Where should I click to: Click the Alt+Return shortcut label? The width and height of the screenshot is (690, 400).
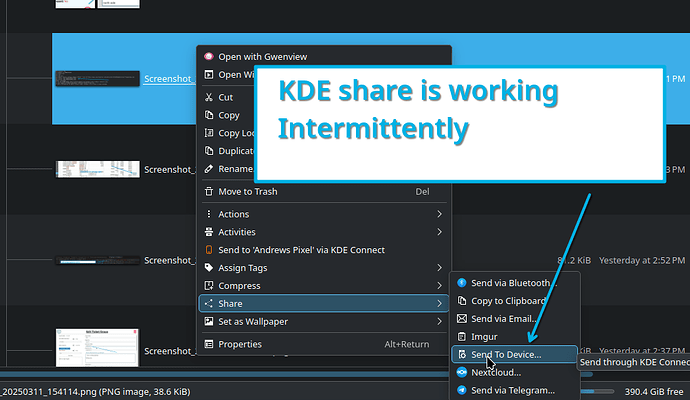pos(407,344)
